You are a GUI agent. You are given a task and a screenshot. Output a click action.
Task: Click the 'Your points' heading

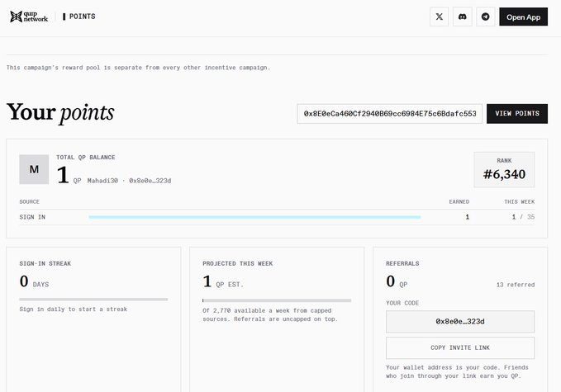click(60, 113)
